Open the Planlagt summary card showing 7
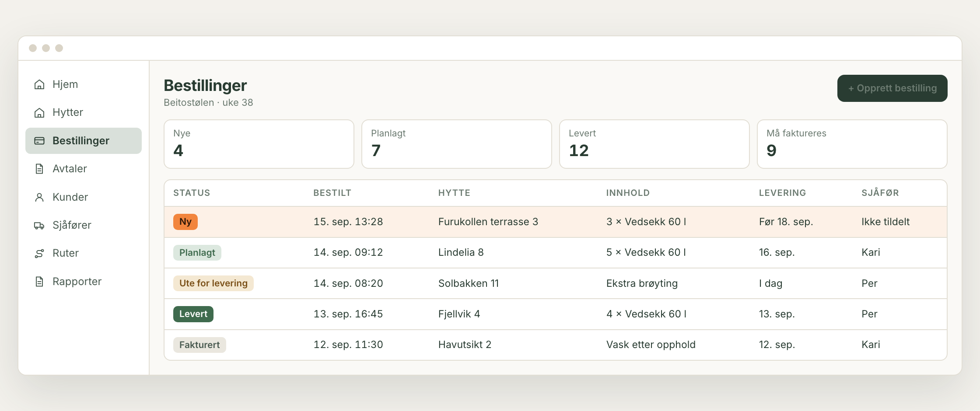 (x=457, y=144)
